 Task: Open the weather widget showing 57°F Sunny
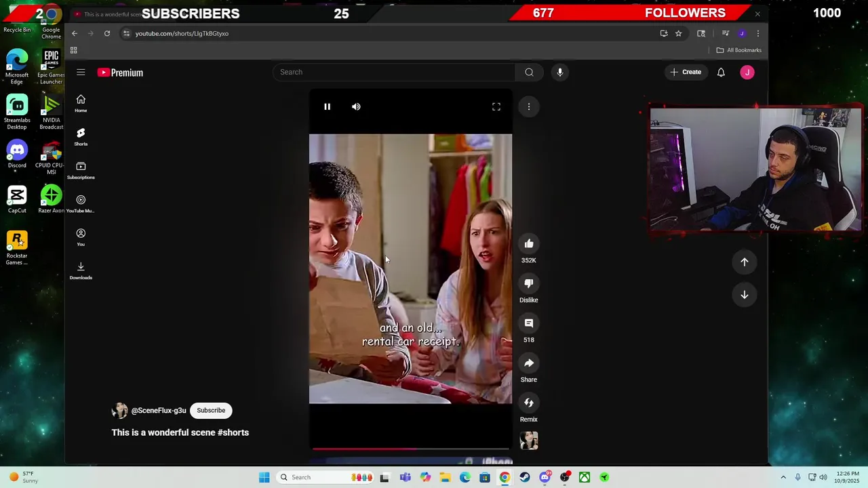[x=24, y=477]
